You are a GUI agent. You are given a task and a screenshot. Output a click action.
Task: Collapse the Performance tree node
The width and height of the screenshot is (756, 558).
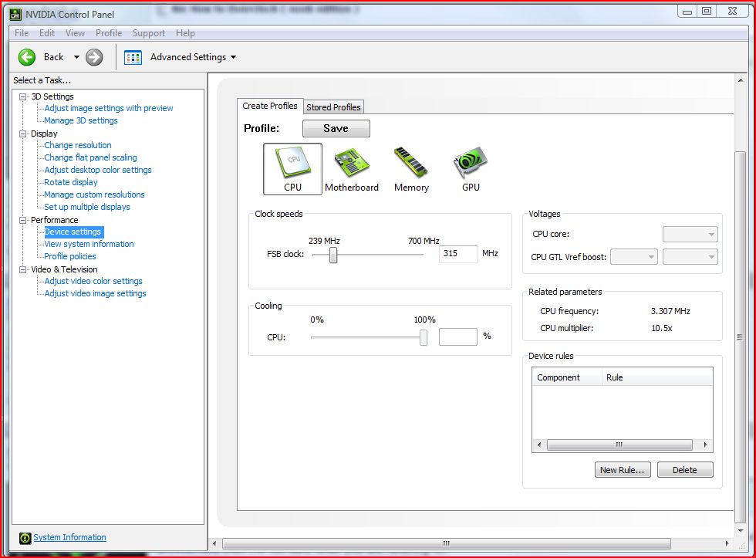tap(22, 220)
